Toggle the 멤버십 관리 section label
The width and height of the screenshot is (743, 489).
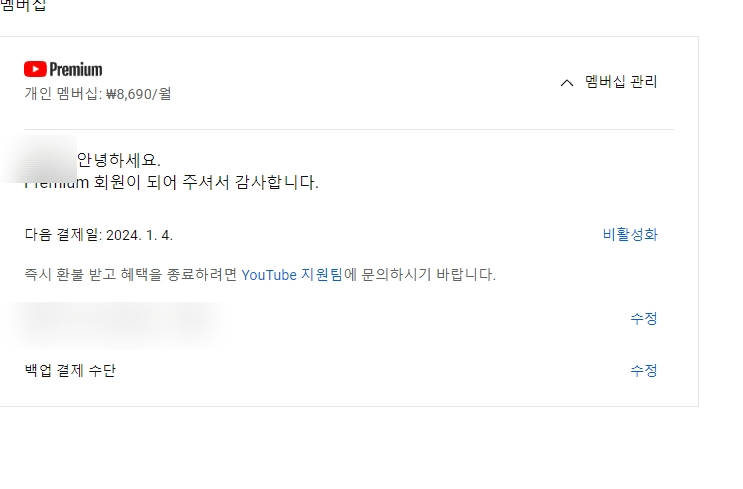[x=621, y=82]
